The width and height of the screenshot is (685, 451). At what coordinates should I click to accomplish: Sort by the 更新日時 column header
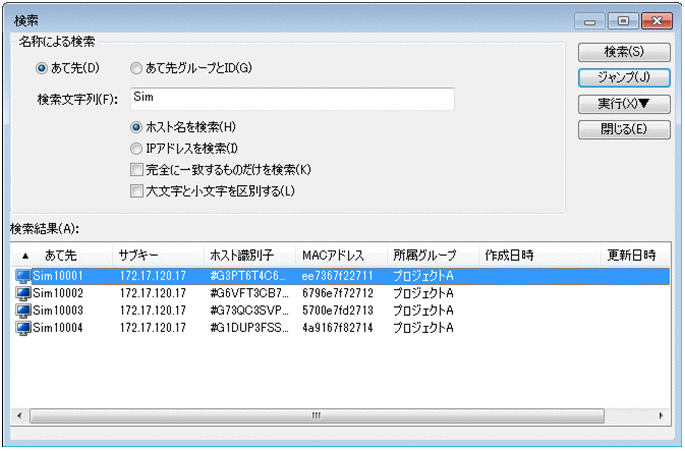tap(636, 255)
